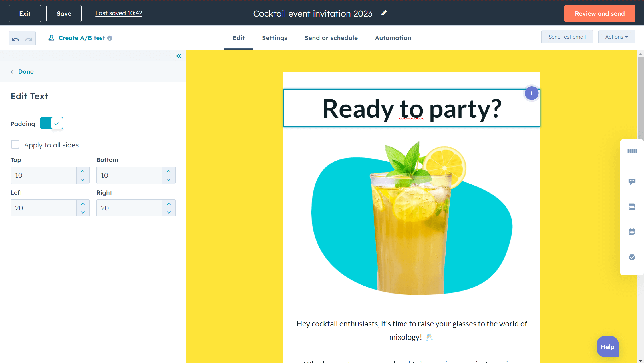Increase Right padding value

(169, 204)
